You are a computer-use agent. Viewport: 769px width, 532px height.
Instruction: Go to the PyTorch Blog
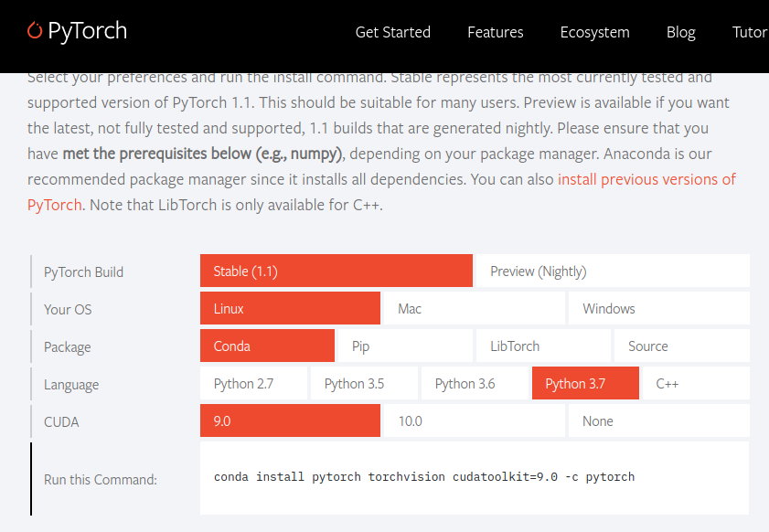pos(680,32)
